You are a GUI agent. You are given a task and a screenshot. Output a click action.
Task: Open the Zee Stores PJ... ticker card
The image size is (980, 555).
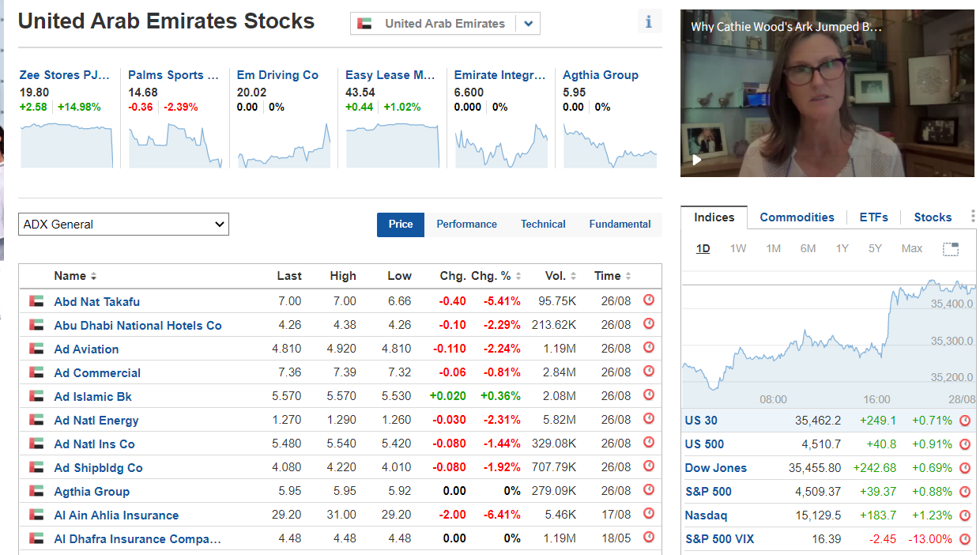tap(65, 75)
